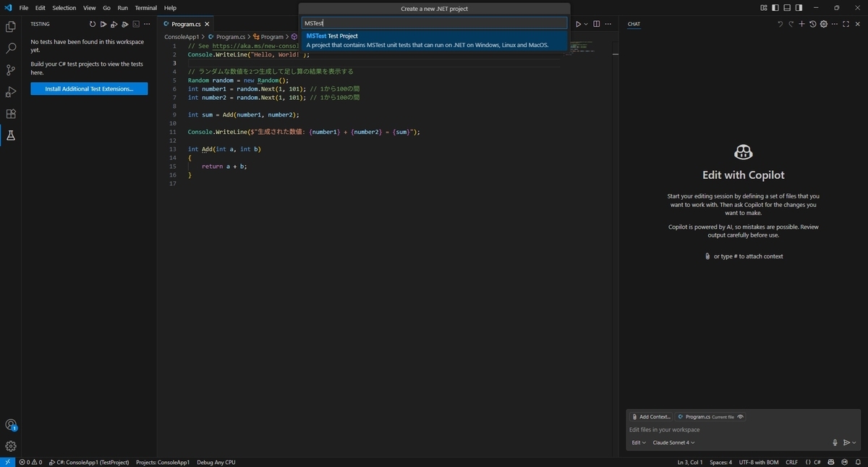Run tests with coverage
This screenshot has width=868, height=467.
(125, 24)
